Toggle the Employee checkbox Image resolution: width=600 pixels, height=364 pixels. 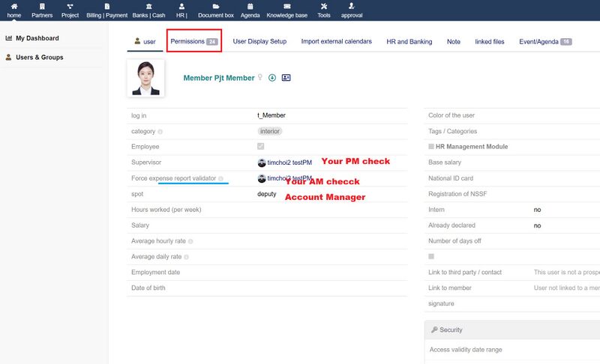[260, 147]
